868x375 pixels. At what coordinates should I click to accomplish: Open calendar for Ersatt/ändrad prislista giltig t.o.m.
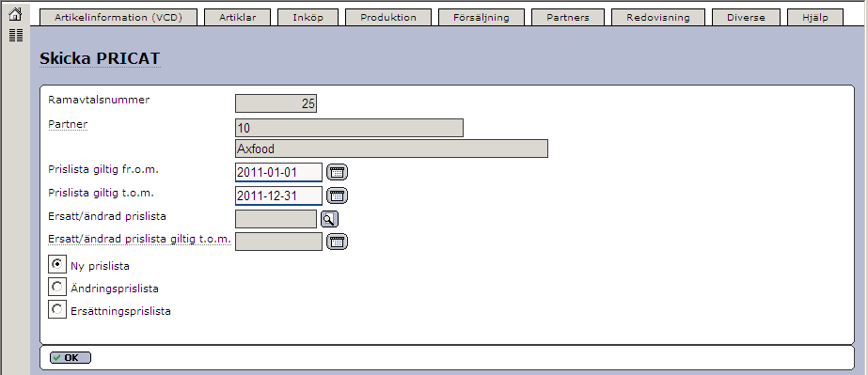click(x=337, y=242)
